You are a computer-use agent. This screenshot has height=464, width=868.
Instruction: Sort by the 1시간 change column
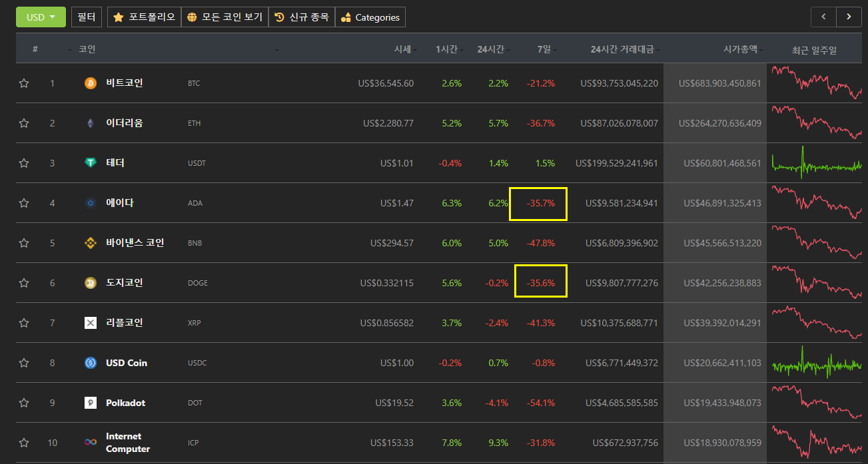coord(446,49)
